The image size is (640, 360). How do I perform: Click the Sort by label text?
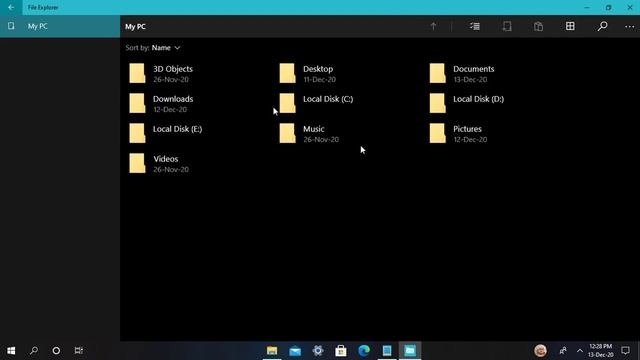[x=137, y=48]
